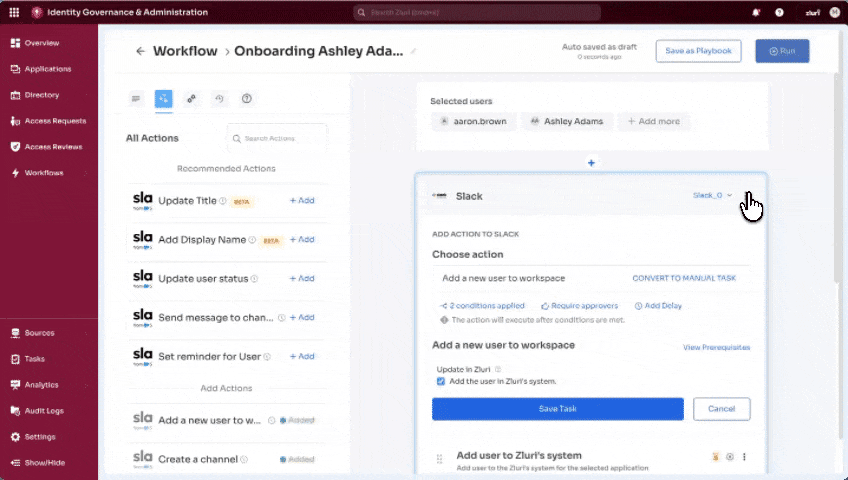Add the Add Display Name action
The height and width of the screenshot is (480, 848).
pyautogui.click(x=302, y=239)
